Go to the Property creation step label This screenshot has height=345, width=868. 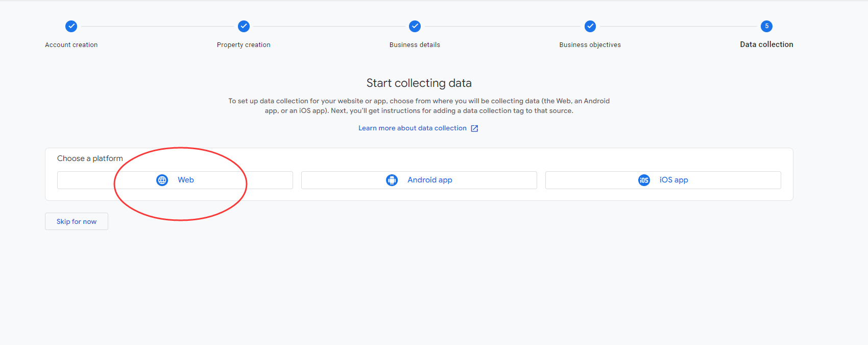click(244, 45)
